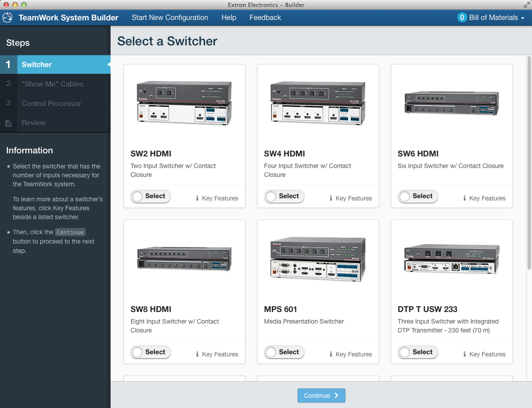Click 'Media Presentation Switcher' description

[x=304, y=321]
